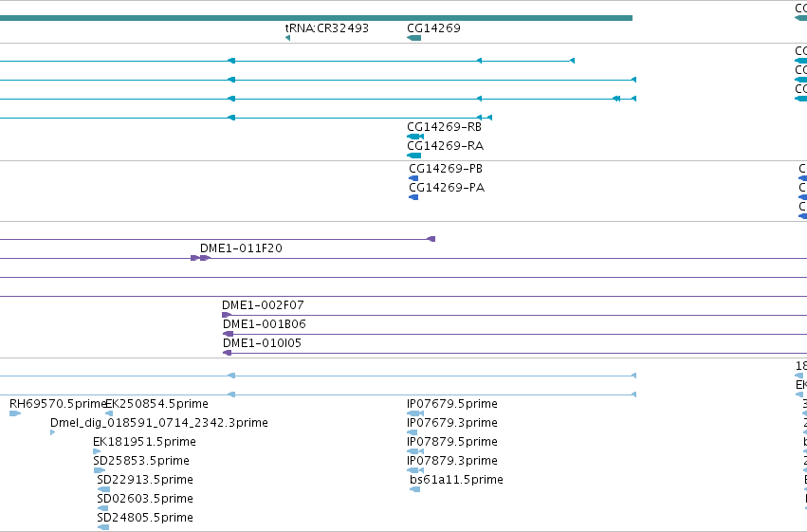Screen dimensions: 807x532
Task: Click the DME1-010I05 clone end arrow
Action: [x=227, y=353]
